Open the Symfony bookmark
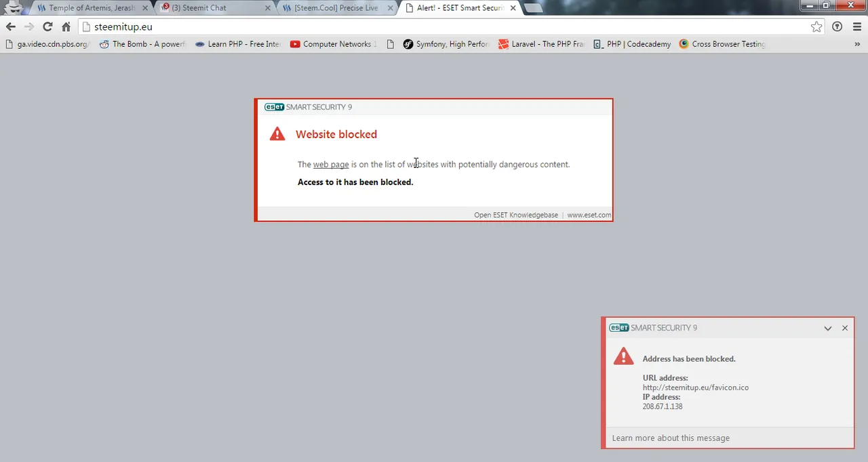868x462 pixels. click(446, 44)
